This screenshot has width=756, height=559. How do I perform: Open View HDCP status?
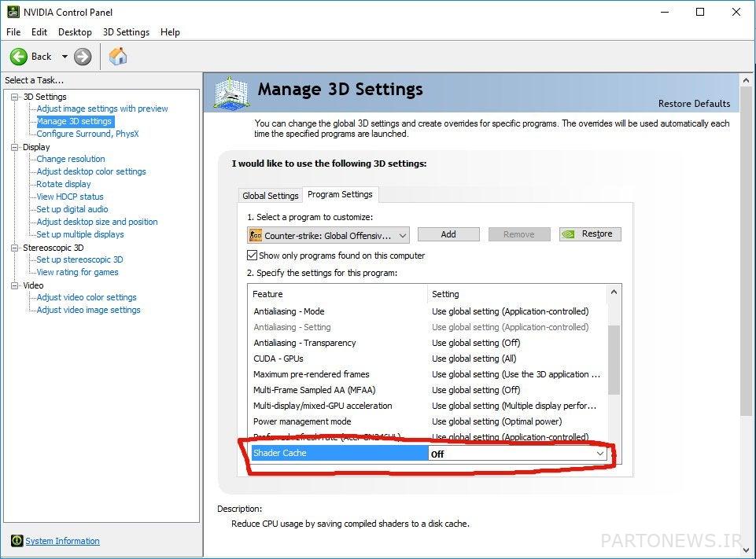(x=70, y=197)
